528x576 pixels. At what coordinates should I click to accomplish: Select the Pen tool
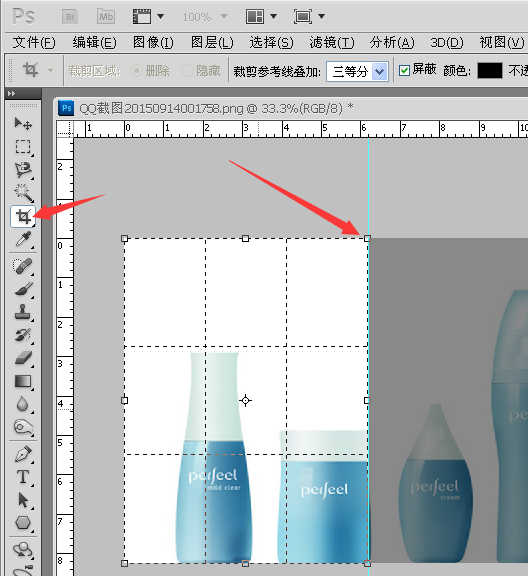[x=23, y=454]
